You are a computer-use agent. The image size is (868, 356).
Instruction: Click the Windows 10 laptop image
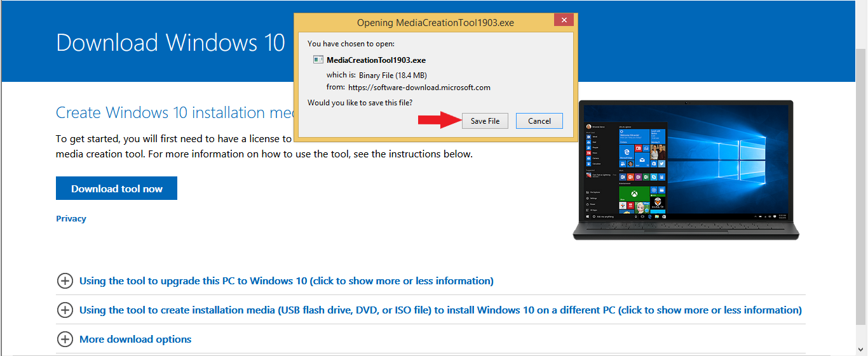tap(686, 170)
